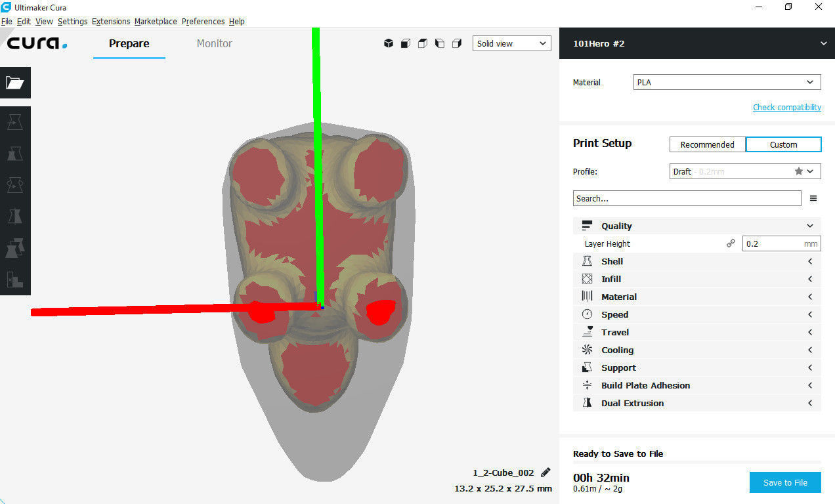Click the pencil icon to rename the job
This screenshot has height=504, width=835.
click(546, 472)
